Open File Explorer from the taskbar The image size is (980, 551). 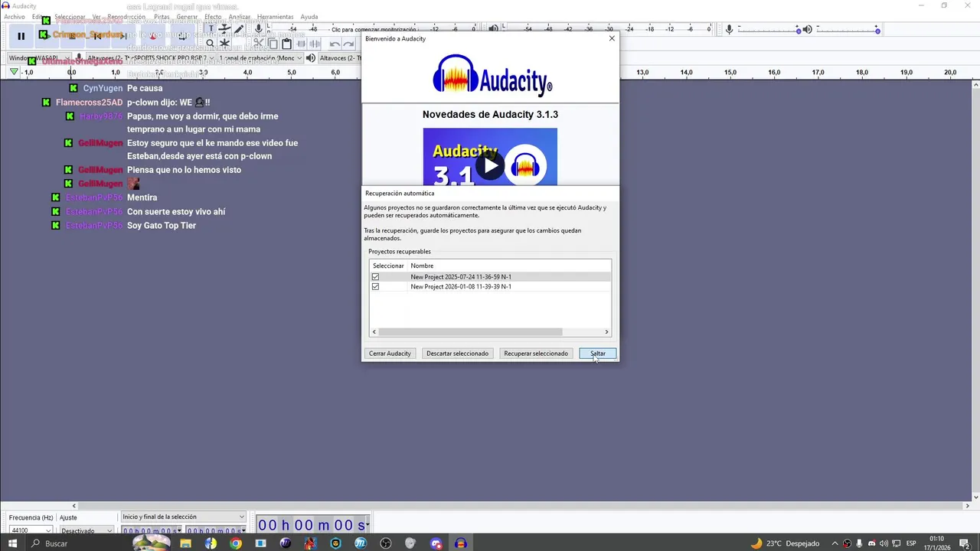185,543
